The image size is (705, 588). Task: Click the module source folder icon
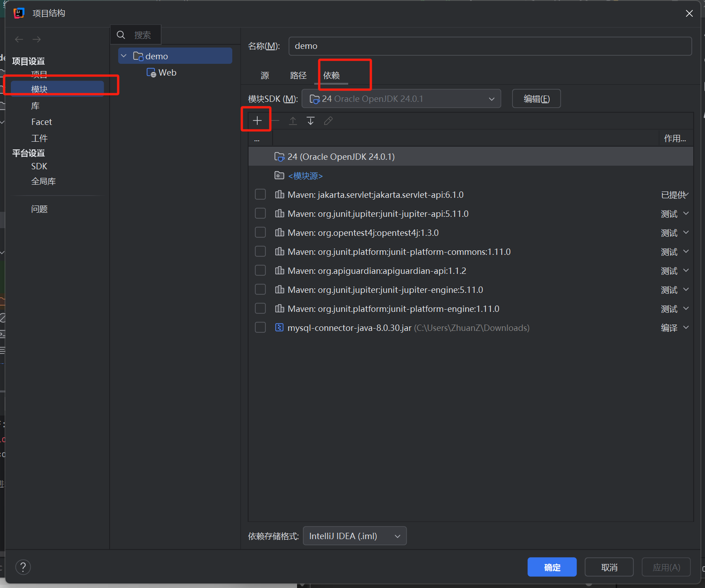click(279, 175)
